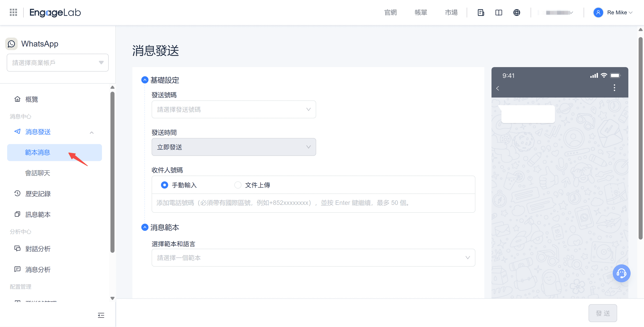The height and width of the screenshot is (327, 644).
Task: Open the book guide icon in header
Action: pyautogui.click(x=499, y=13)
